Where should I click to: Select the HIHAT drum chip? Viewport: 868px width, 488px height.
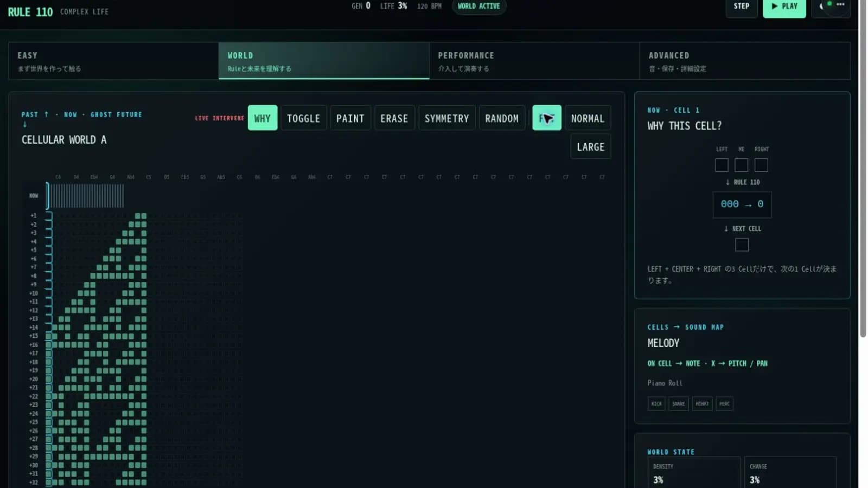tap(702, 403)
